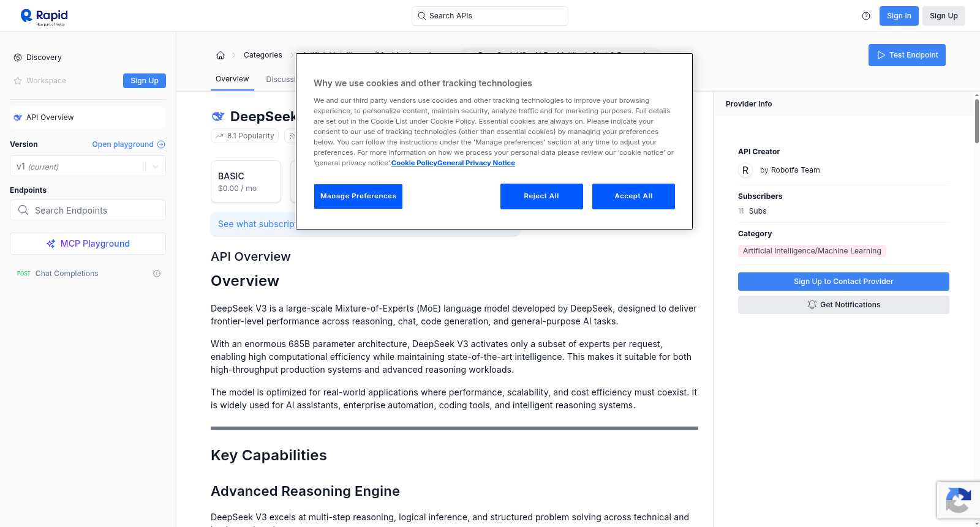Screen dimensions: 980x527
Task: Click the magnifier icon in Search Endpoints
Action: (23, 210)
